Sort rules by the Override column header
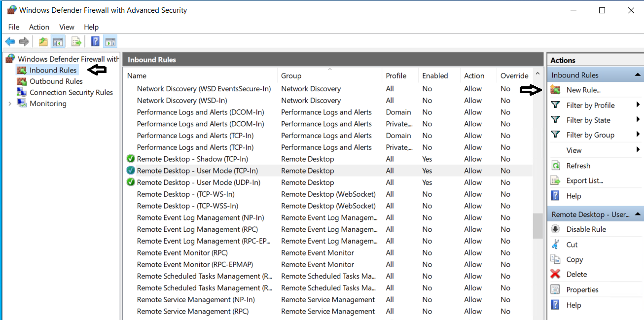 [514, 75]
